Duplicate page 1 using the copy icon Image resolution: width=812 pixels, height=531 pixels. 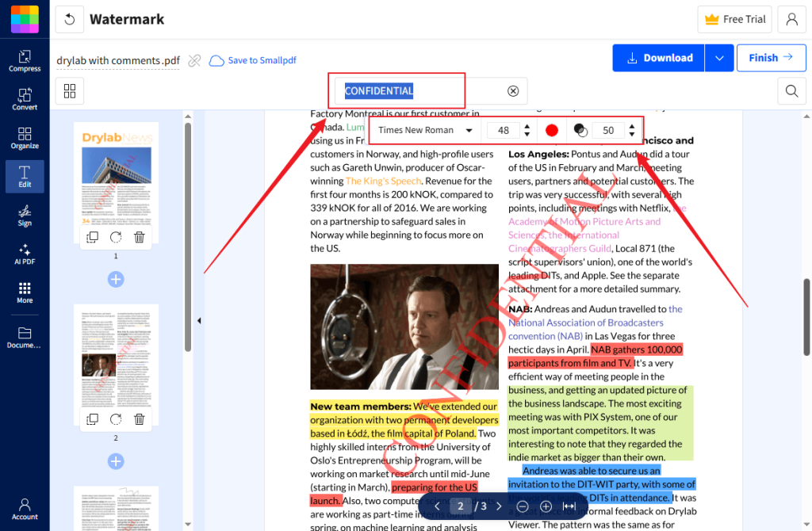(x=92, y=237)
